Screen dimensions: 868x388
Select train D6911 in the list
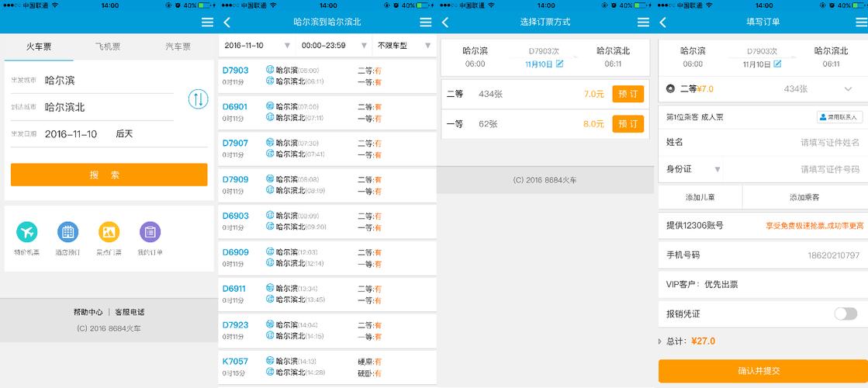[x=327, y=294]
